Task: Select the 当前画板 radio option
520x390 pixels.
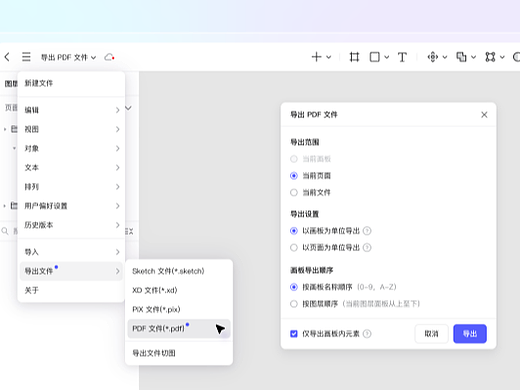Action: coord(294,159)
